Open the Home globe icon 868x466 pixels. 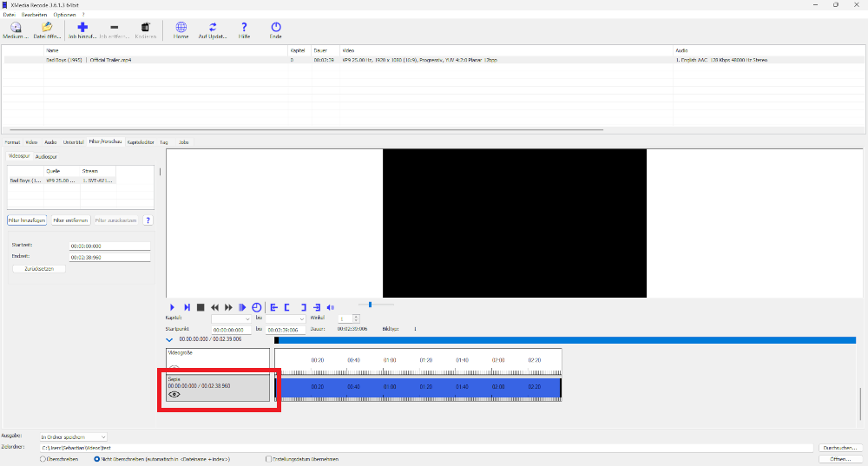click(x=181, y=27)
